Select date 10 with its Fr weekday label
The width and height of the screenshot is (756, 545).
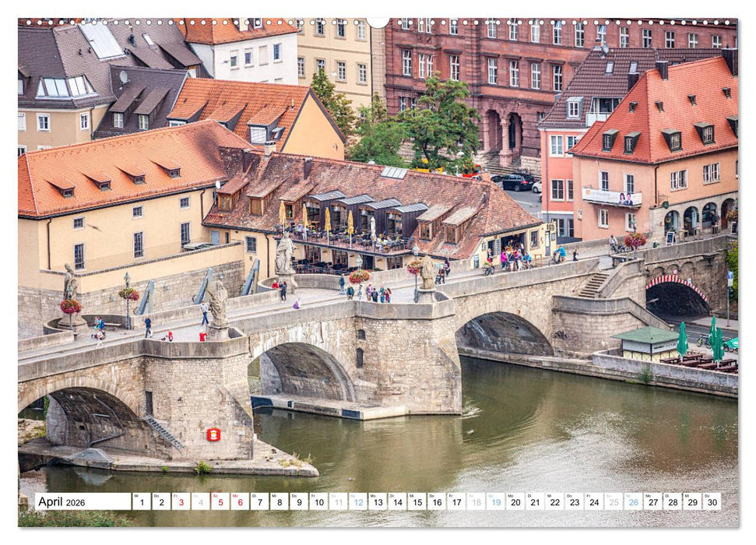(318, 505)
